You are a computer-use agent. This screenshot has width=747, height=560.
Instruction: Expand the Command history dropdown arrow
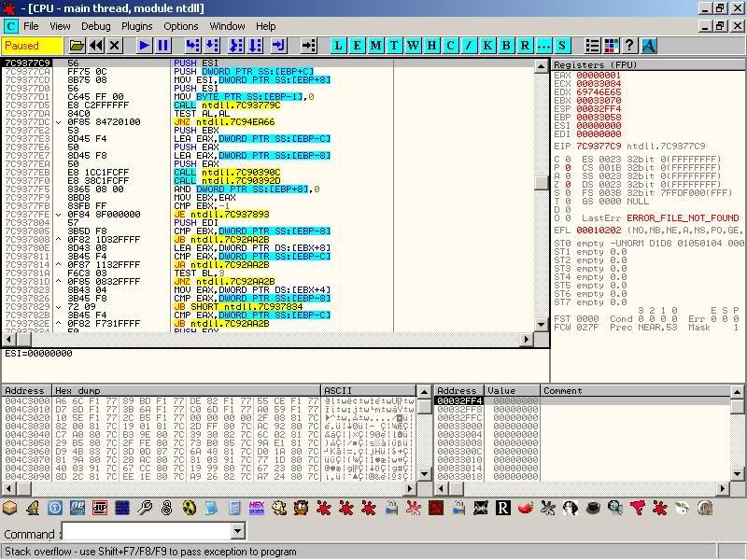tap(238, 531)
